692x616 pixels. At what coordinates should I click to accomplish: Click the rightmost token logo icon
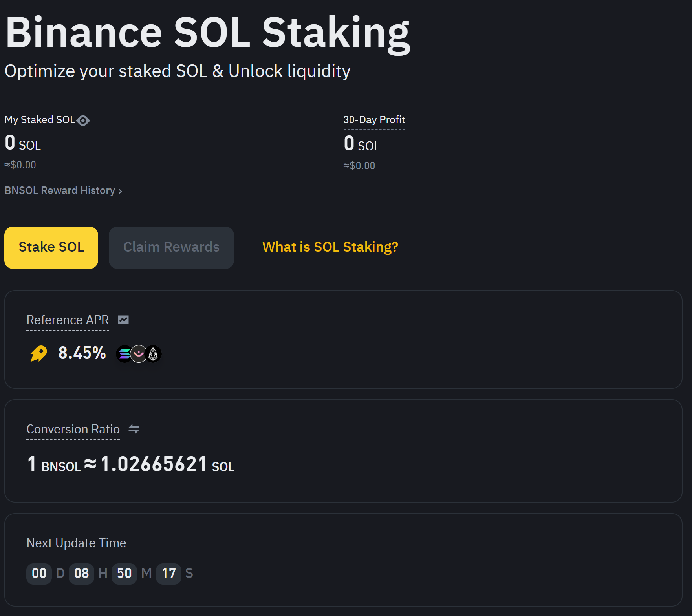pyautogui.click(x=153, y=354)
